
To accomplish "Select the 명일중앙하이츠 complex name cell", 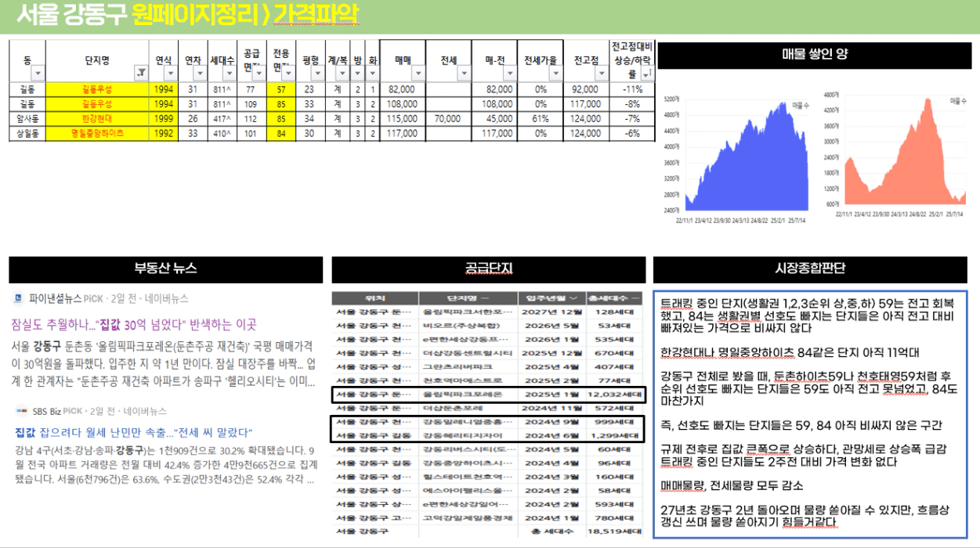I will [98, 134].
